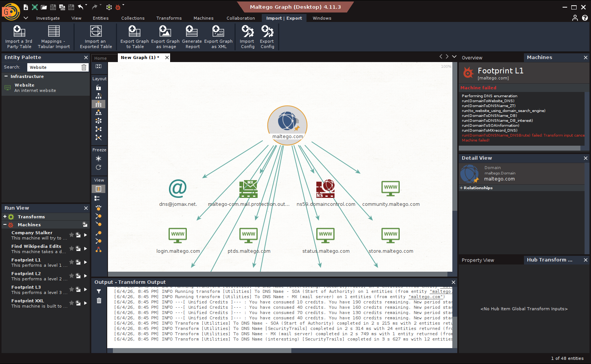Viewport: 591px width, 364px height.
Task: Switch to the Transforms ribbon tab
Action: (169, 18)
